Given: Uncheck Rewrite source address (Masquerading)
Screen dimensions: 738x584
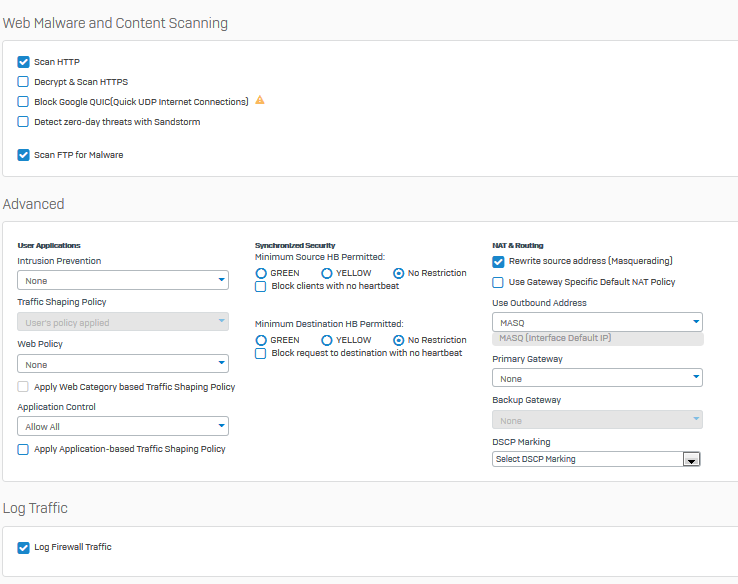Looking at the screenshot, I should [x=498, y=261].
